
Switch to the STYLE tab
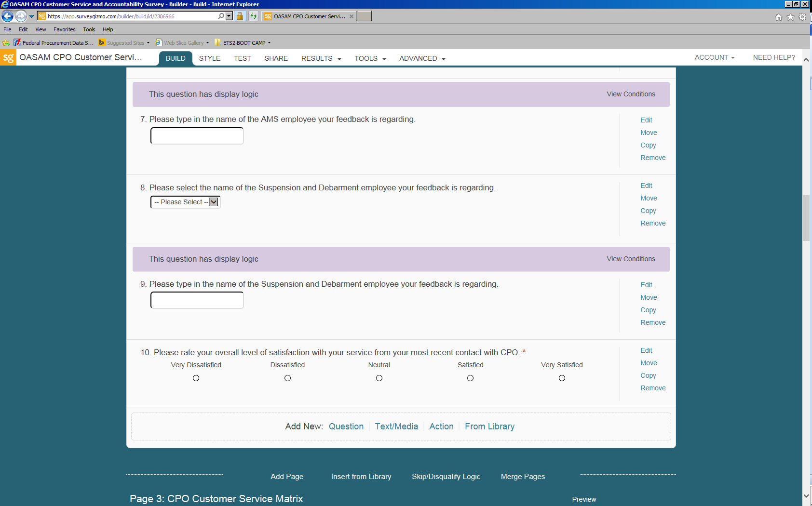pos(210,58)
